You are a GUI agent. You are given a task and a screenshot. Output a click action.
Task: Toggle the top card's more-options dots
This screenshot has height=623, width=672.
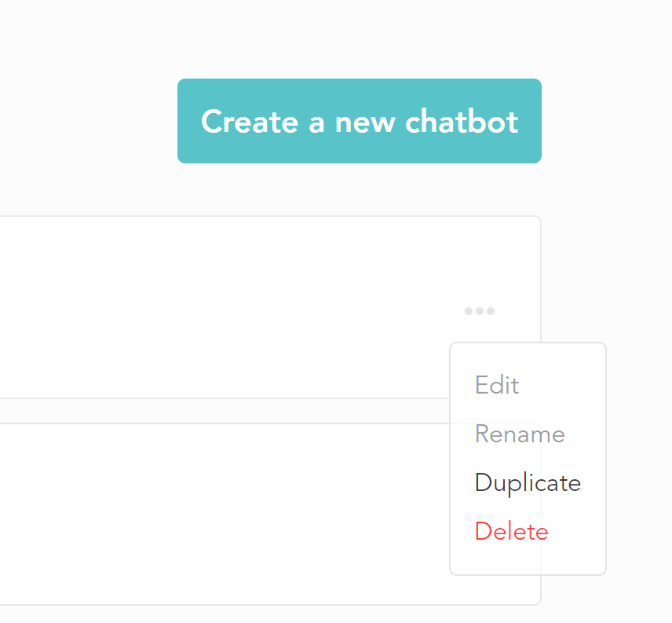[480, 311]
